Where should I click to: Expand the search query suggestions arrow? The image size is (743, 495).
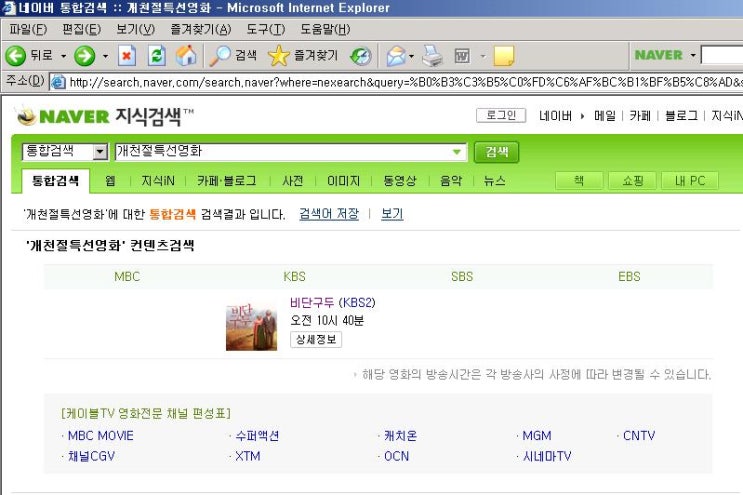click(x=457, y=152)
